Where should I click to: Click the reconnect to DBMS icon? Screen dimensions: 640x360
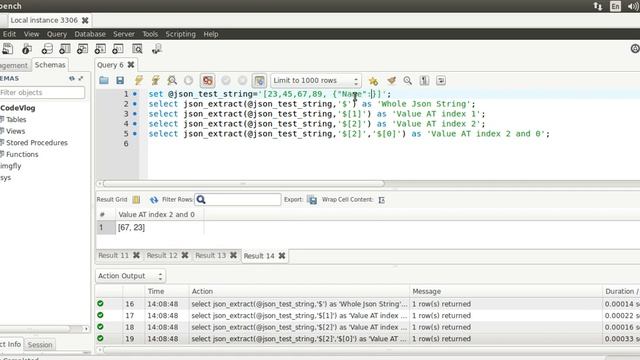click(x=156, y=49)
